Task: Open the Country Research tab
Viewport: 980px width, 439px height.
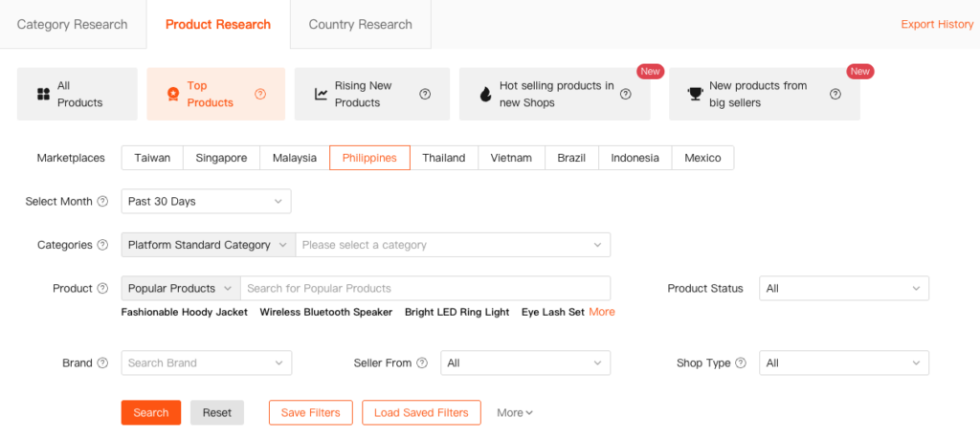Action: coord(360,25)
